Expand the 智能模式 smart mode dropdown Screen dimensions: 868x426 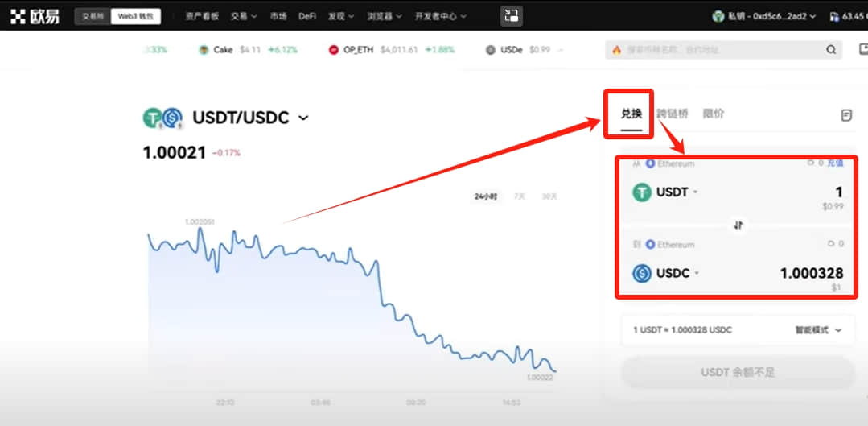[x=819, y=330]
